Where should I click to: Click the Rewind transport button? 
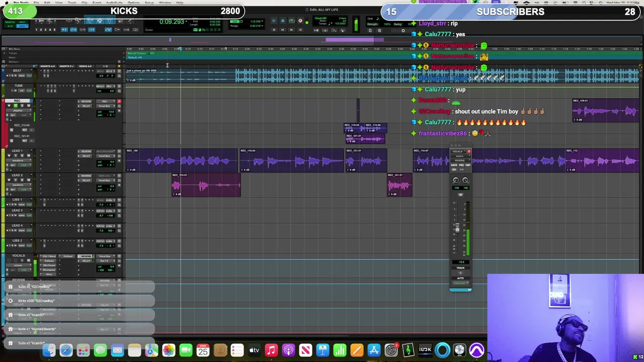coord(283,30)
